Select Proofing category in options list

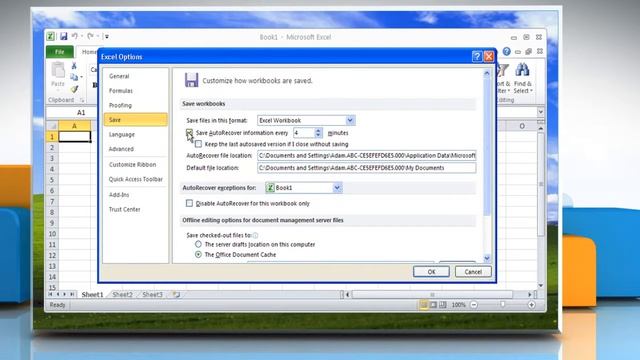[x=120, y=105]
